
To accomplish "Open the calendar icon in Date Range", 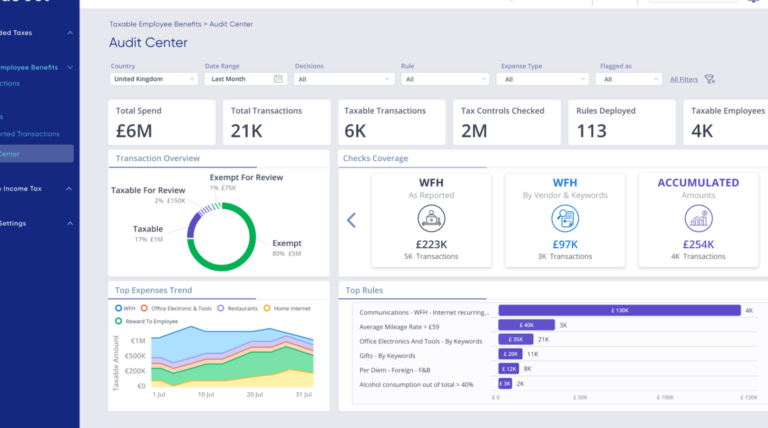I will 278,79.
